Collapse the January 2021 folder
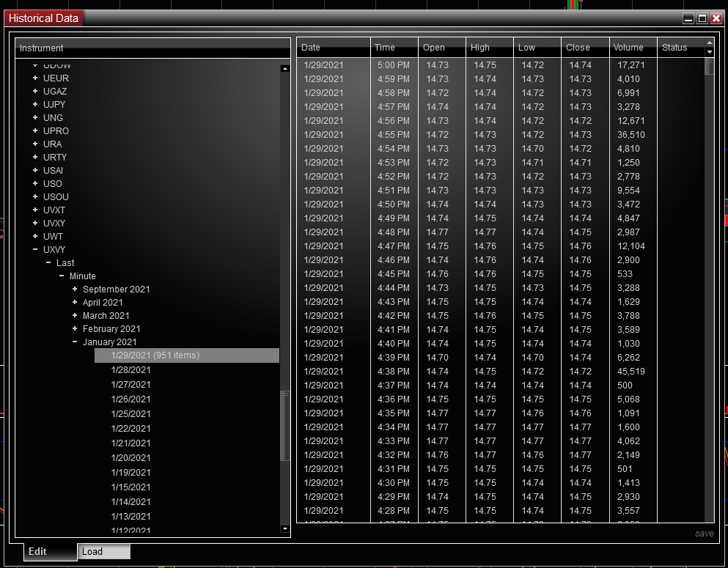The width and height of the screenshot is (728, 568). pos(75,342)
